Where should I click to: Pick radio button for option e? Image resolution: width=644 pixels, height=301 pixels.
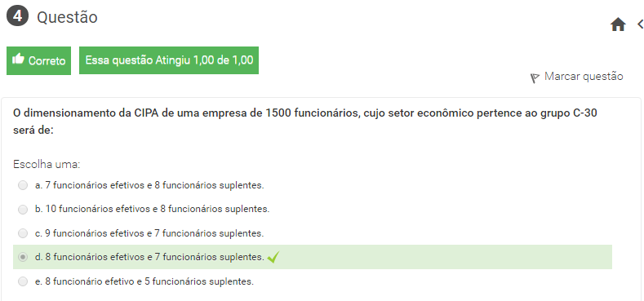pyautogui.click(x=23, y=281)
